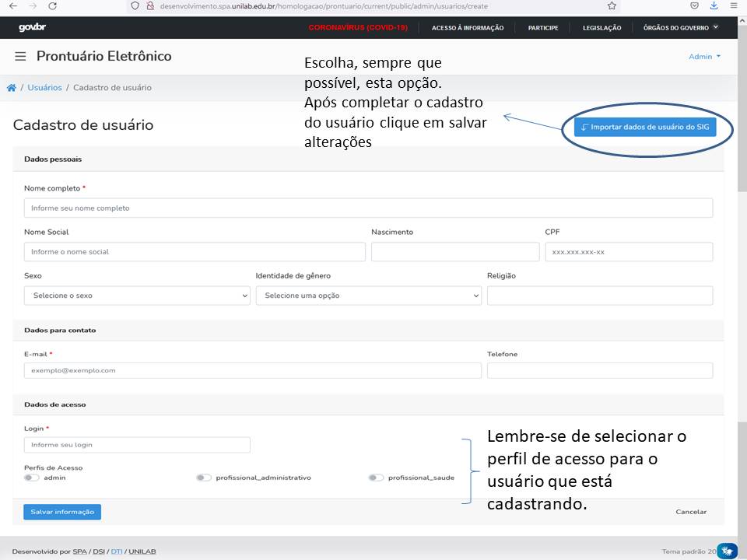The image size is (747, 560).
Task: Open the Sexo dropdown
Action: (x=137, y=296)
